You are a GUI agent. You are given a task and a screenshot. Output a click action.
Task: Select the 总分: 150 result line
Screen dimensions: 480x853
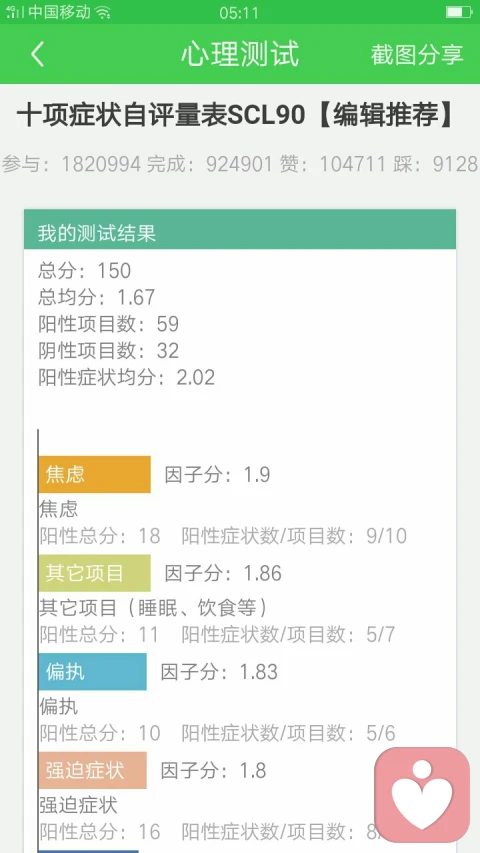84,270
